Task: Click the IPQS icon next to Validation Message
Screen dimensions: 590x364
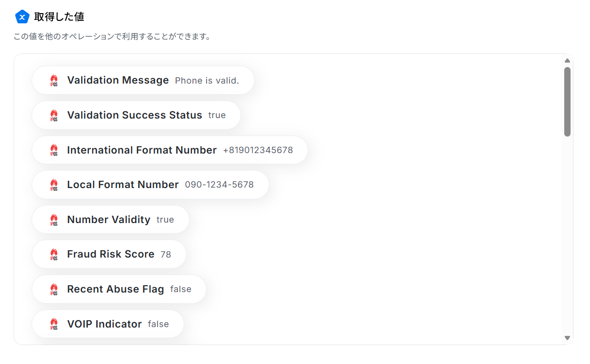Action: pos(54,80)
